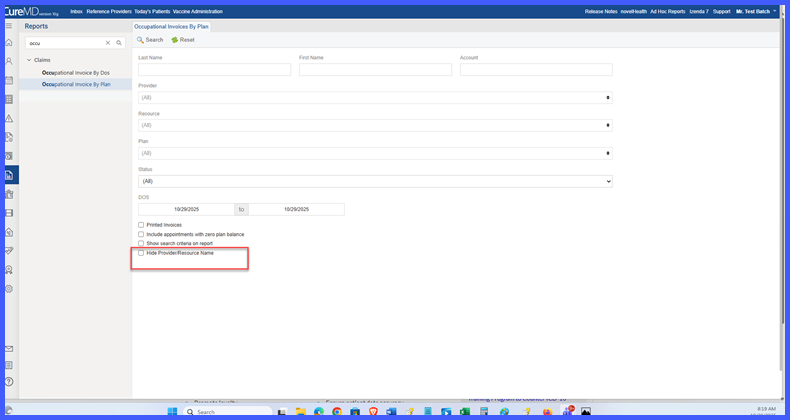Open the Resource dropdown
The width and height of the screenshot is (790, 420).
(375, 125)
